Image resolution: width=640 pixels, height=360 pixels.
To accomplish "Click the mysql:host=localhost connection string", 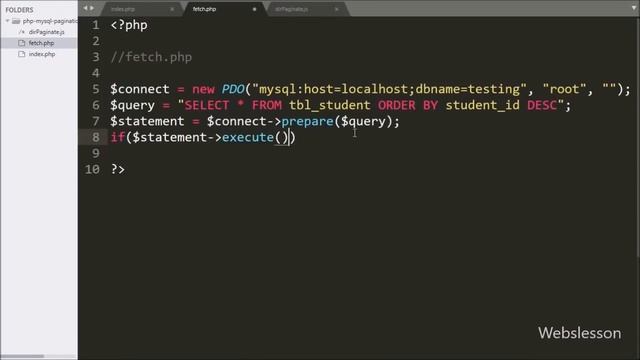I will click(334, 89).
